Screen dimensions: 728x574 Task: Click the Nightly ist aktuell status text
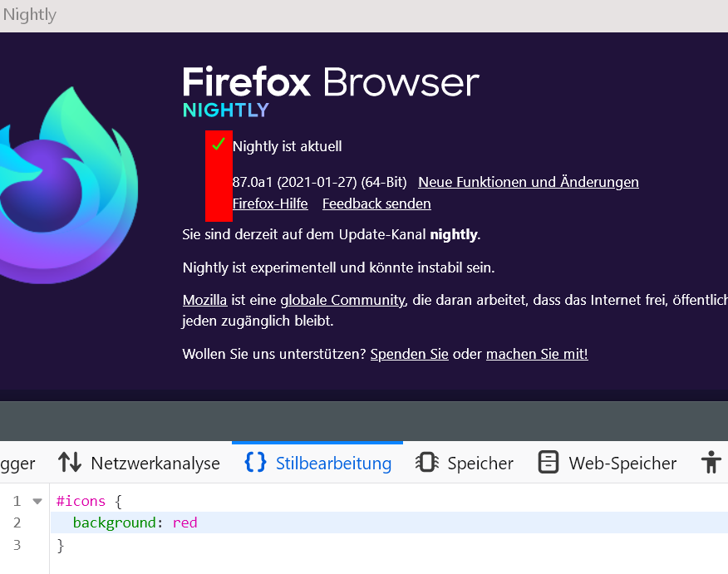pos(287,146)
